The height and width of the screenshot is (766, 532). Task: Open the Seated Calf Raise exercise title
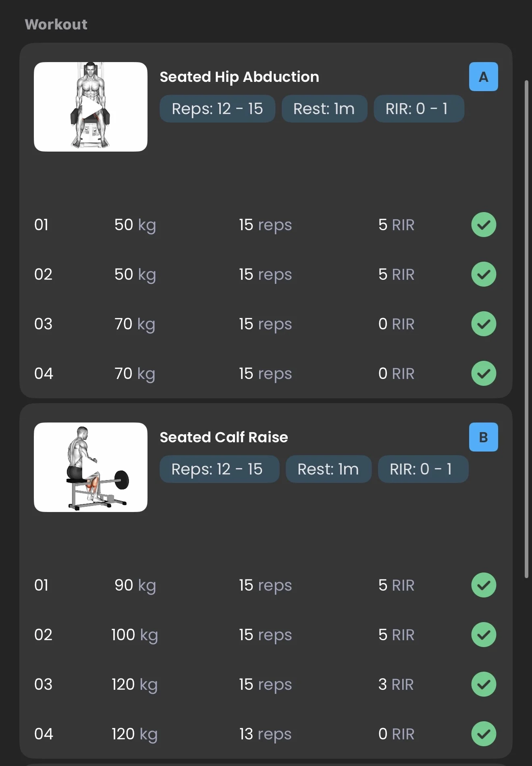coord(224,437)
